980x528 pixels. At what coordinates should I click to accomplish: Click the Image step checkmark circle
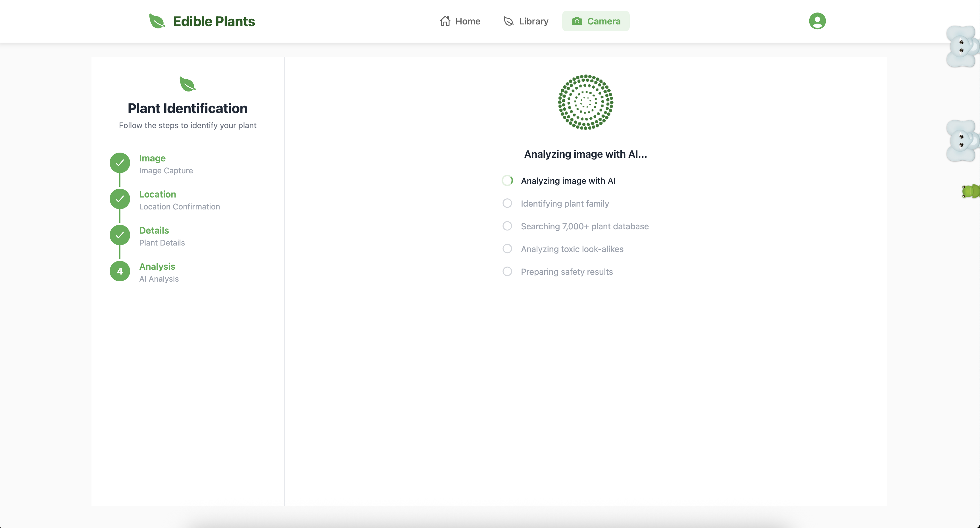coord(120,163)
